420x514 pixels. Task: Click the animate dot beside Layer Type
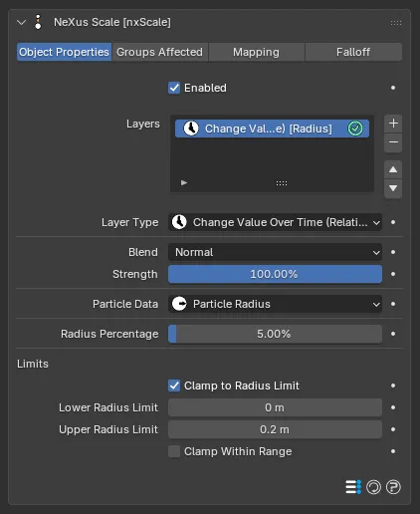(393, 222)
